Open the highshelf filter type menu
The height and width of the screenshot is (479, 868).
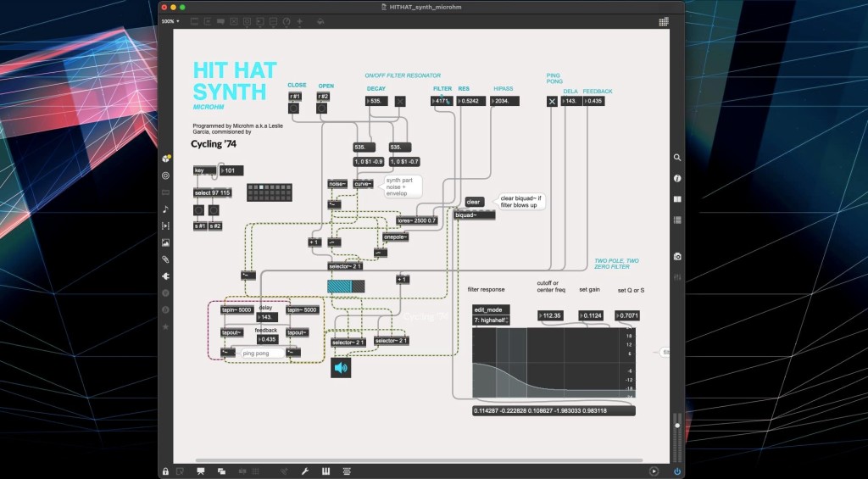click(491, 320)
